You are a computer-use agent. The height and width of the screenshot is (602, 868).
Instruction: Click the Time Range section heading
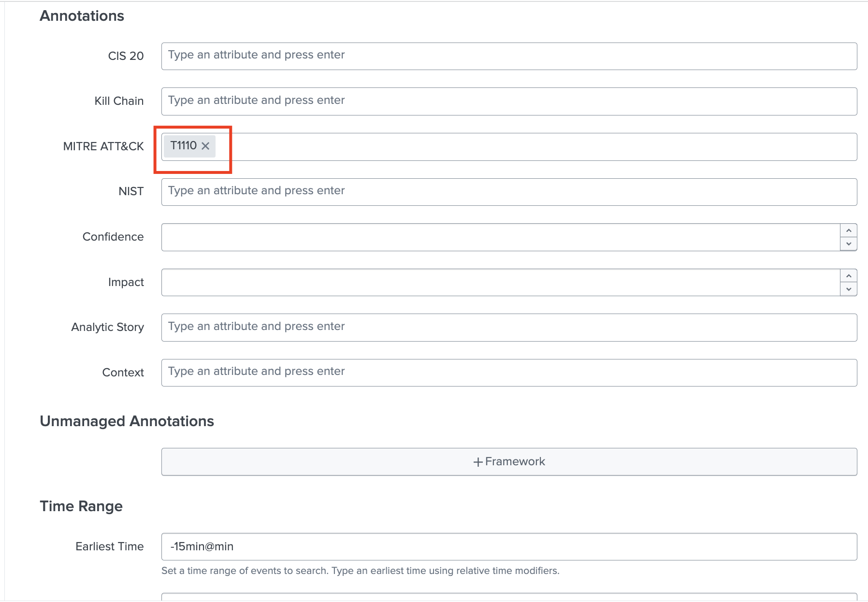point(81,506)
